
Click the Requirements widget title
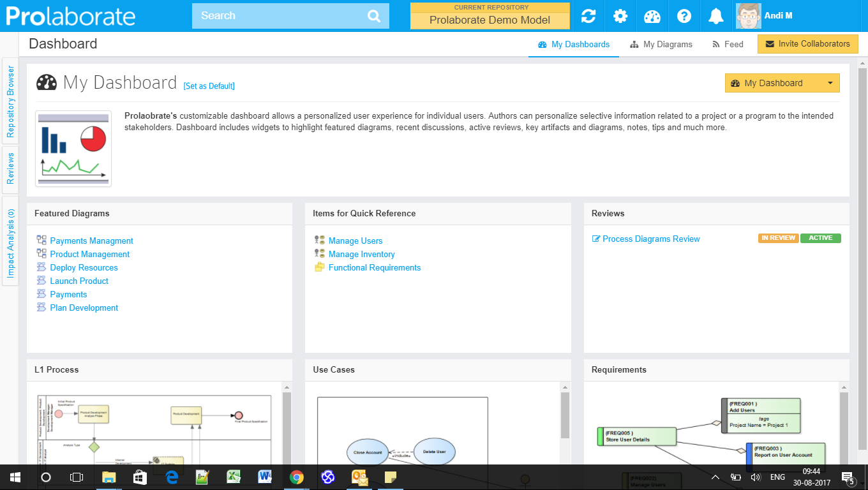pyautogui.click(x=619, y=370)
